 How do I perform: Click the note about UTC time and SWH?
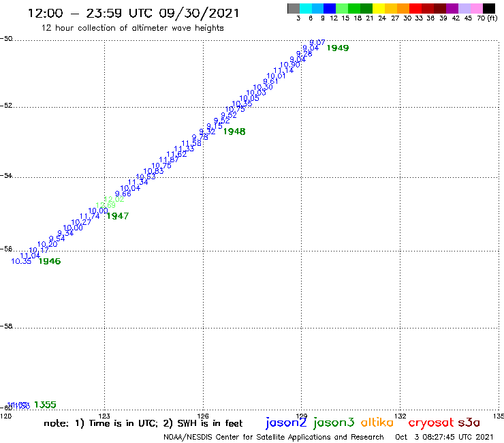click(x=143, y=423)
